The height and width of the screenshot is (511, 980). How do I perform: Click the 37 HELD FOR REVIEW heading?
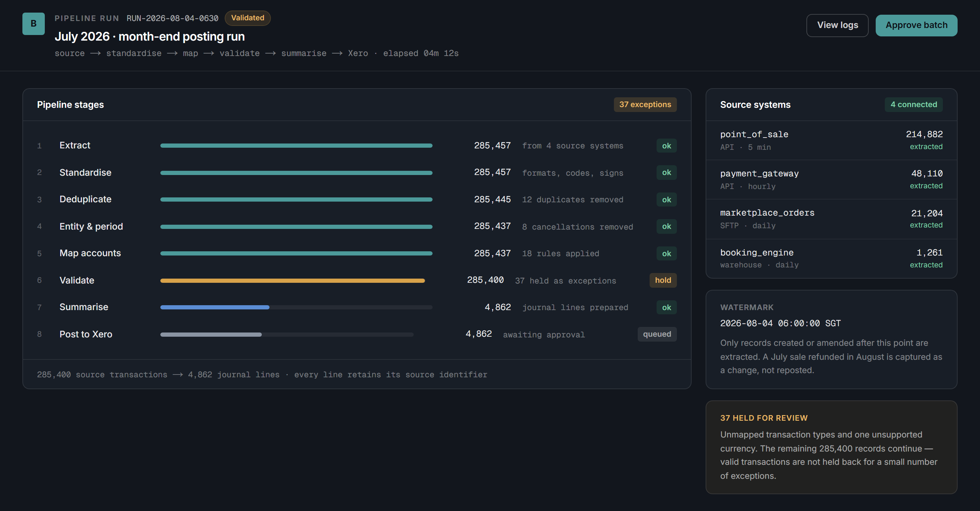click(764, 418)
